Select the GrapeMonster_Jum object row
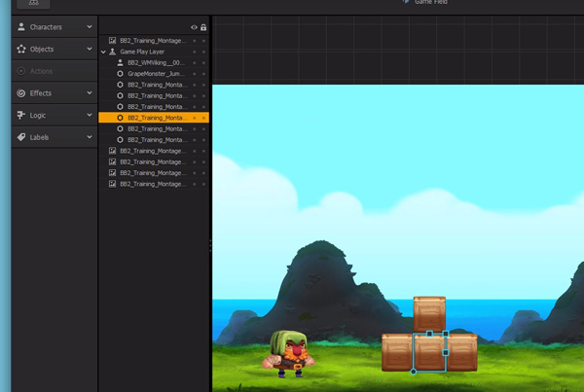The image size is (584, 392). tap(154, 74)
